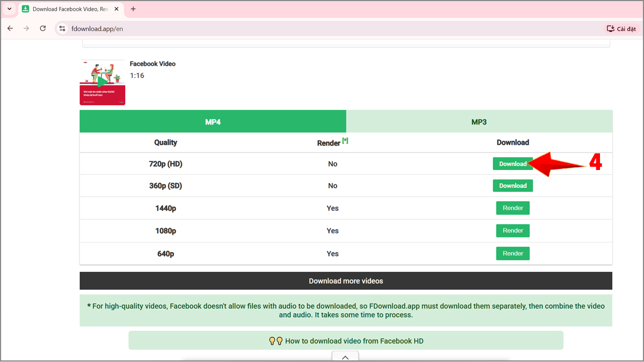Image resolution: width=644 pixels, height=362 pixels.
Task: Go forward to the next page
Action: click(26, 28)
